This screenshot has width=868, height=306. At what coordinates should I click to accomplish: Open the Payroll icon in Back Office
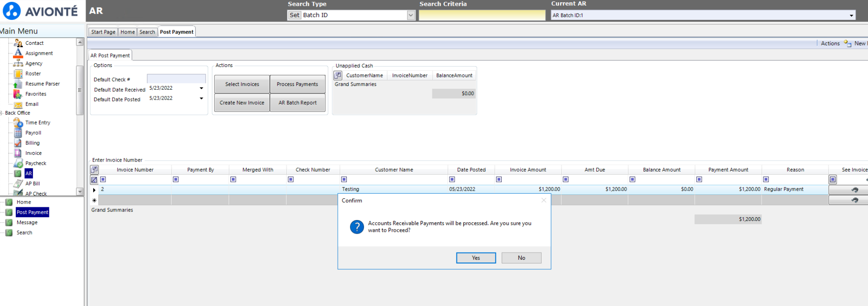[x=18, y=133]
